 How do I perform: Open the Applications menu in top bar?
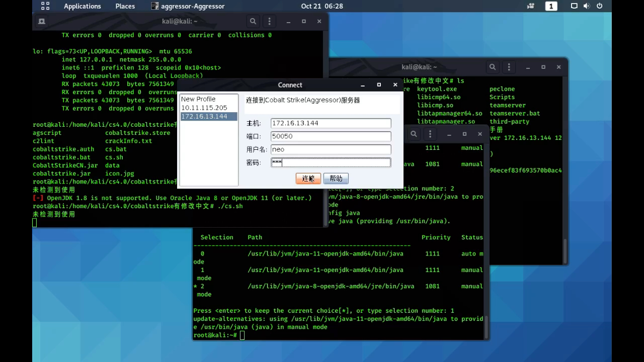[x=83, y=6]
